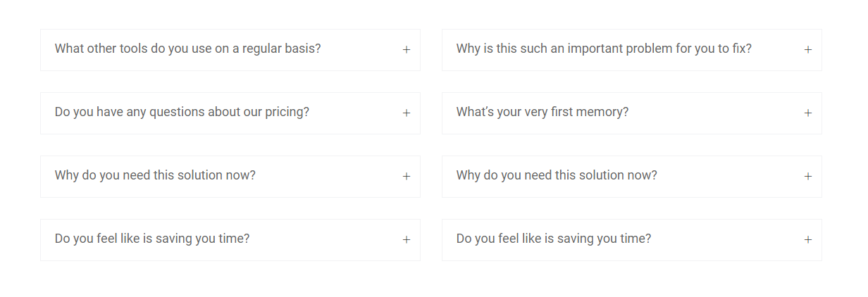This screenshot has width=868, height=297.
Task: Click plus icon for left column 'Why do you need this solution now?'
Action: coord(407,177)
